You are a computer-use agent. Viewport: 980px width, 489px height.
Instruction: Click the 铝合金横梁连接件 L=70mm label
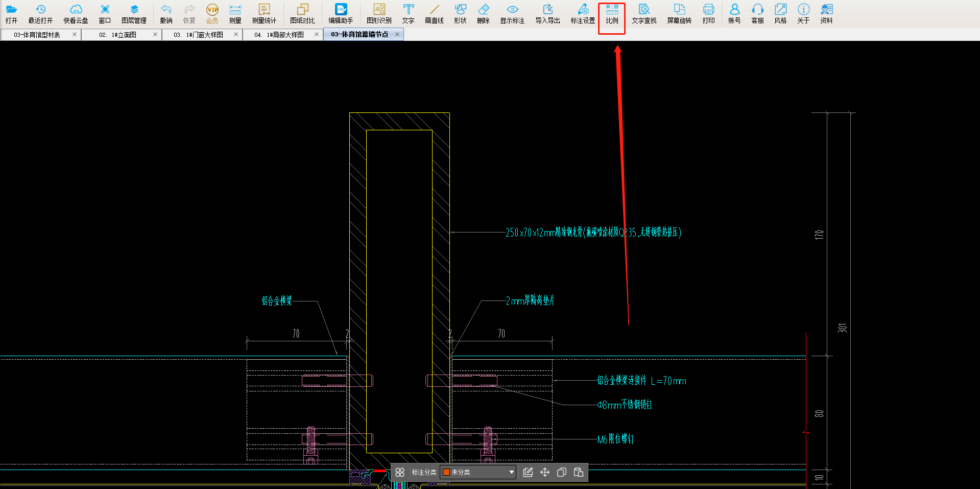coord(642,381)
